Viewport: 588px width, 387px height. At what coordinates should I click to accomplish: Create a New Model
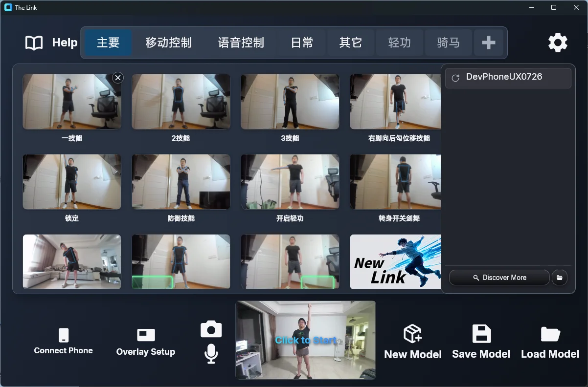413,342
